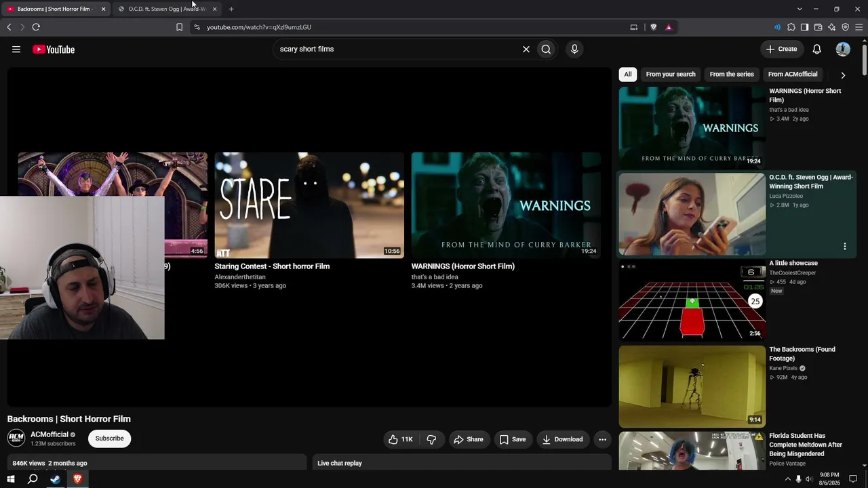Subscribe to ACMofficial

click(109, 439)
